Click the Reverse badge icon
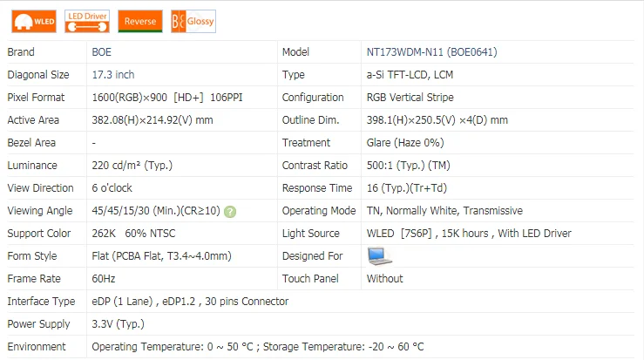This screenshot has width=644, height=360. coord(140,22)
